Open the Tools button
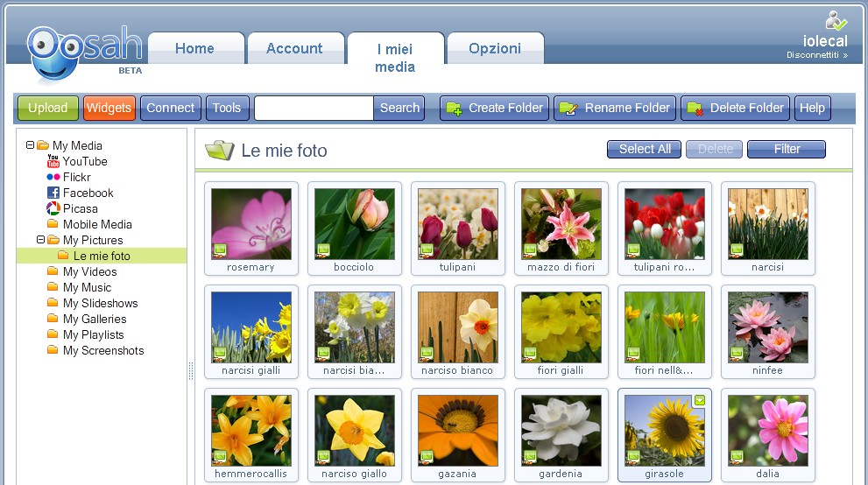 [227, 108]
